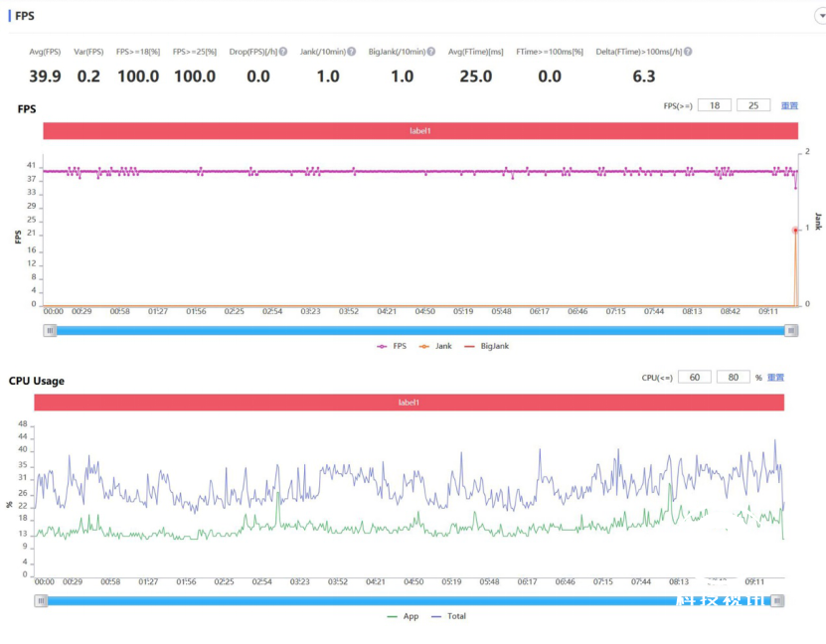The height and width of the screenshot is (644, 826).
Task: Click the FPS>=25[%] metric label
Action: (x=195, y=52)
